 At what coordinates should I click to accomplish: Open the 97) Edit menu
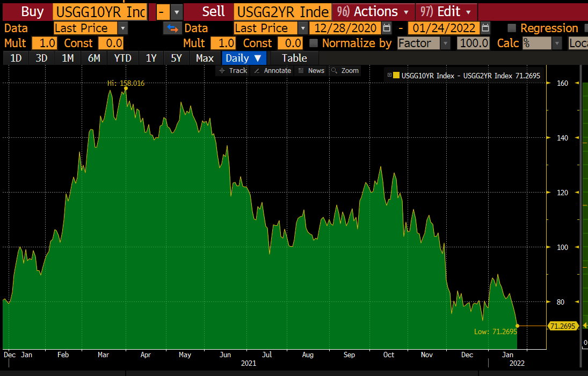coord(446,12)
